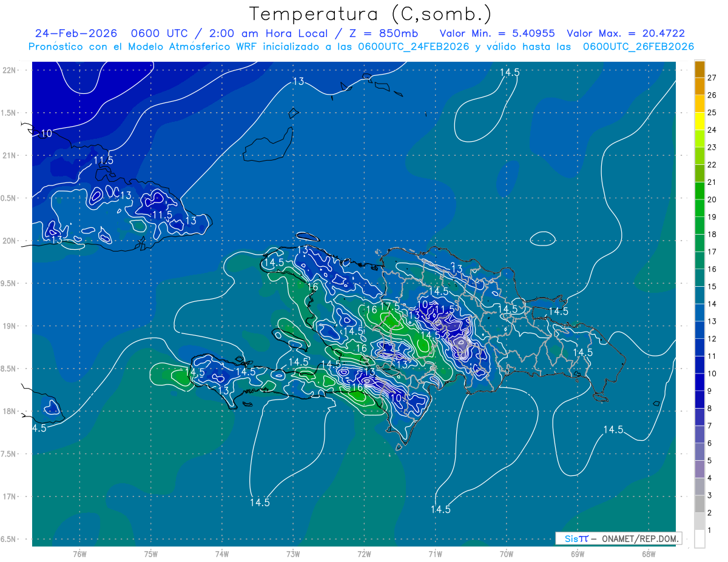This screenshot has width=728, height=562.
Task: Click the '74W' longitude axis label
Action: click(x=222, y=554)
